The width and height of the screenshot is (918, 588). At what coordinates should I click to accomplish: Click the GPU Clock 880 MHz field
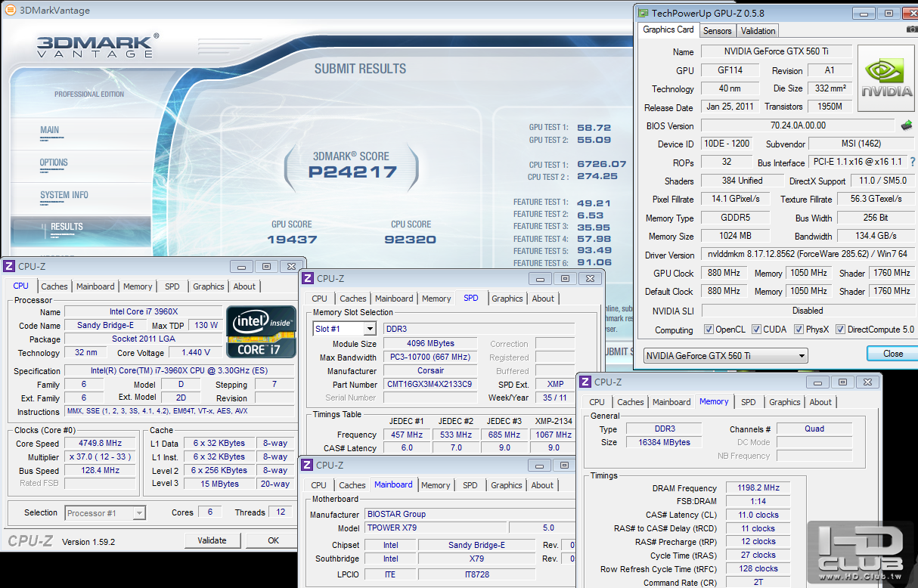click(x=724, y=273)
